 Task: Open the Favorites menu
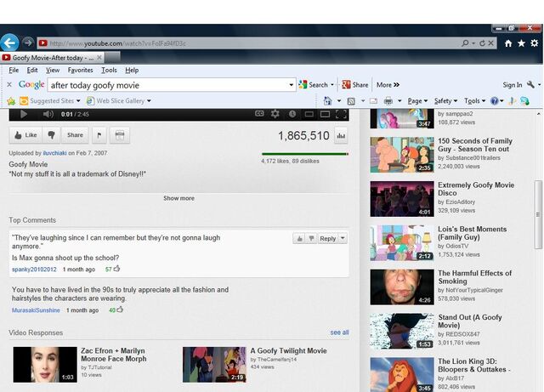(80, 70)
